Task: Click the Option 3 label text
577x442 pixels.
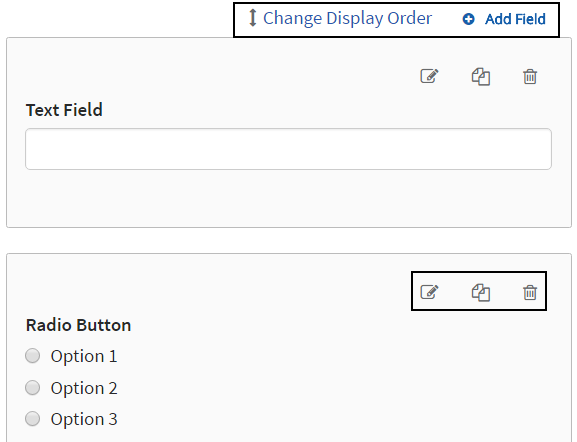Action: tap(84, 419)
